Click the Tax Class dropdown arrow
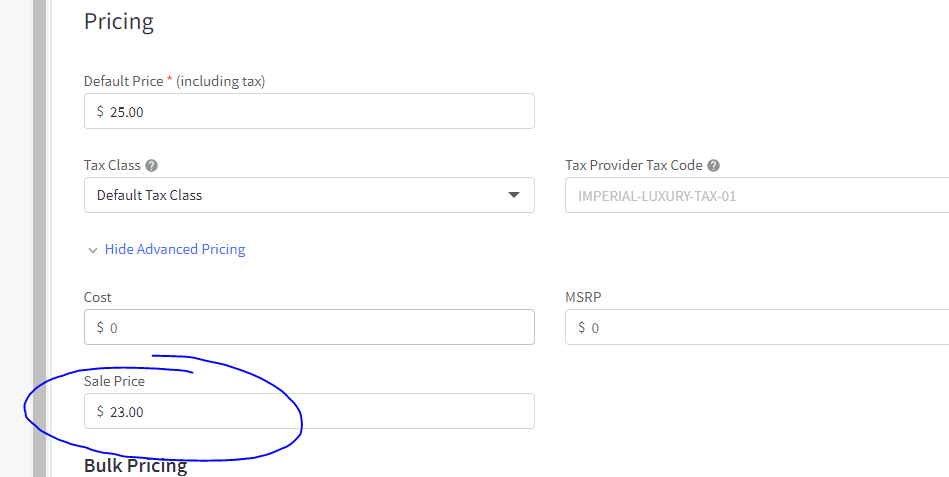 (x=514, y=195)
